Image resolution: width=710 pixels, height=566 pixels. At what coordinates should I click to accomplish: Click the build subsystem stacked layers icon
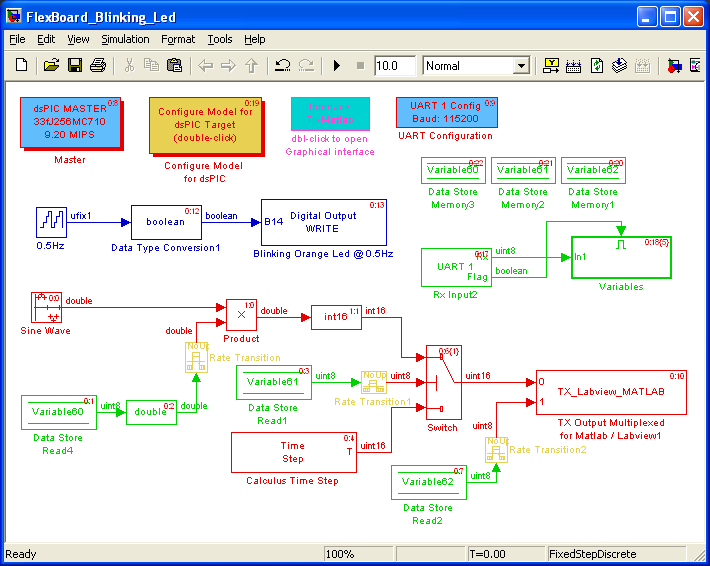click(x=619, y=66)
